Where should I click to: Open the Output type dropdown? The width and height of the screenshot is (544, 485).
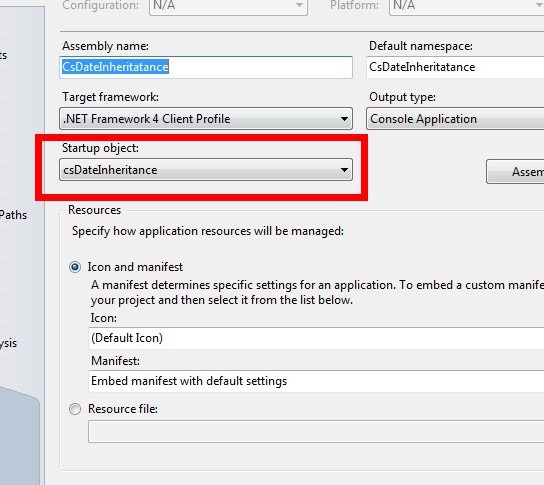tap(455, 119)
